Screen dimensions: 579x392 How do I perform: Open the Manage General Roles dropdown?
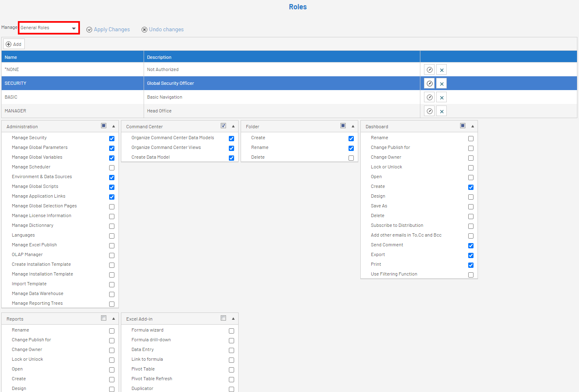(49, 28)
